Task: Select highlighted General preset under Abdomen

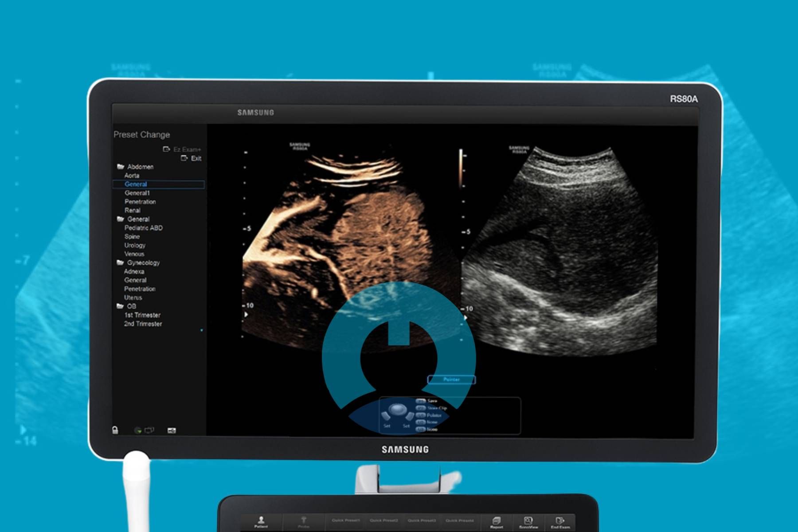Action: click(159, 184)
